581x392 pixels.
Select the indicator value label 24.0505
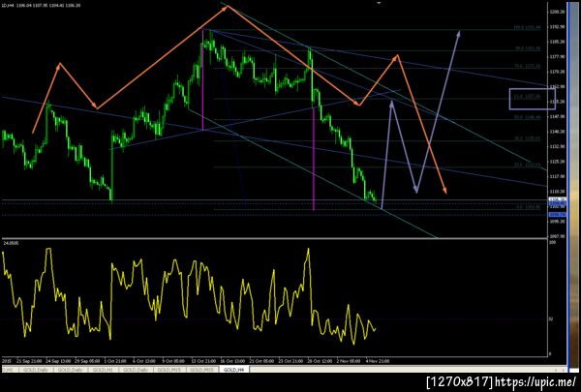pos(11,243)
